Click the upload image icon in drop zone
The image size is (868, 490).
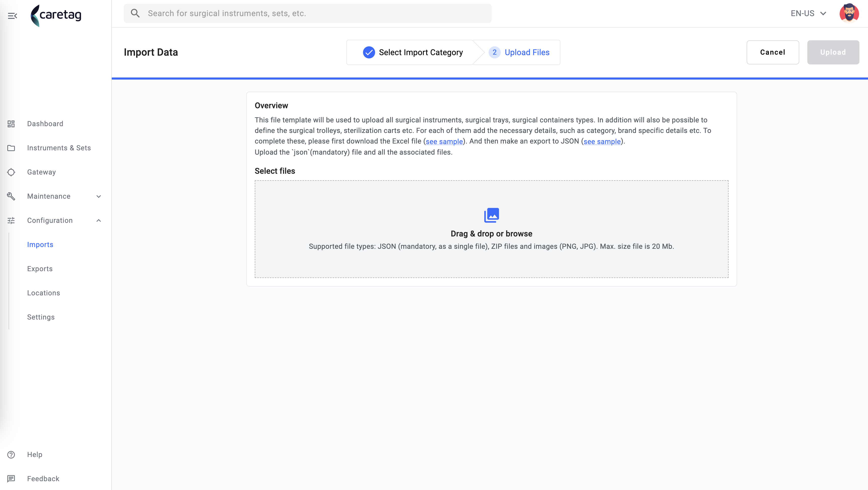pyautogui.click(x=492, y=215)
